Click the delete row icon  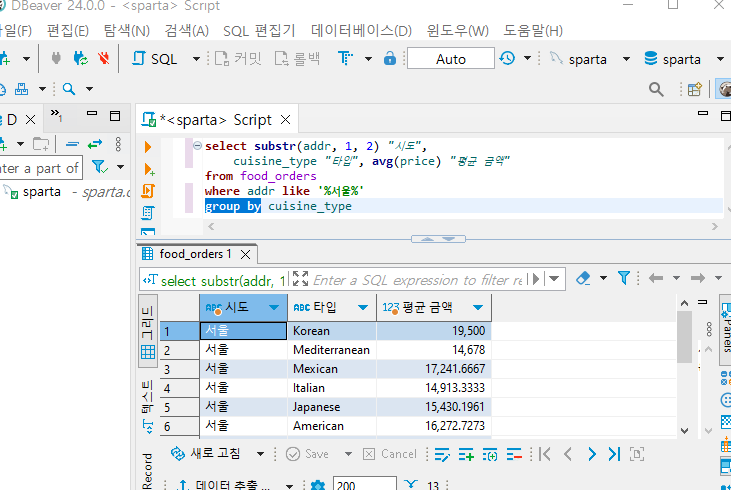point(514,454)
